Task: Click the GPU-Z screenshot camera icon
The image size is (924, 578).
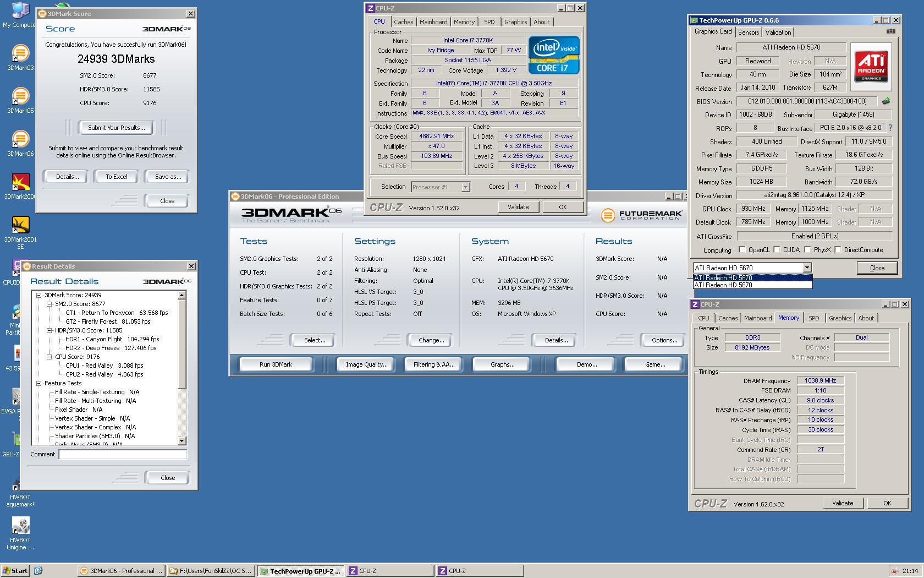Action: [x=890, y=32]
